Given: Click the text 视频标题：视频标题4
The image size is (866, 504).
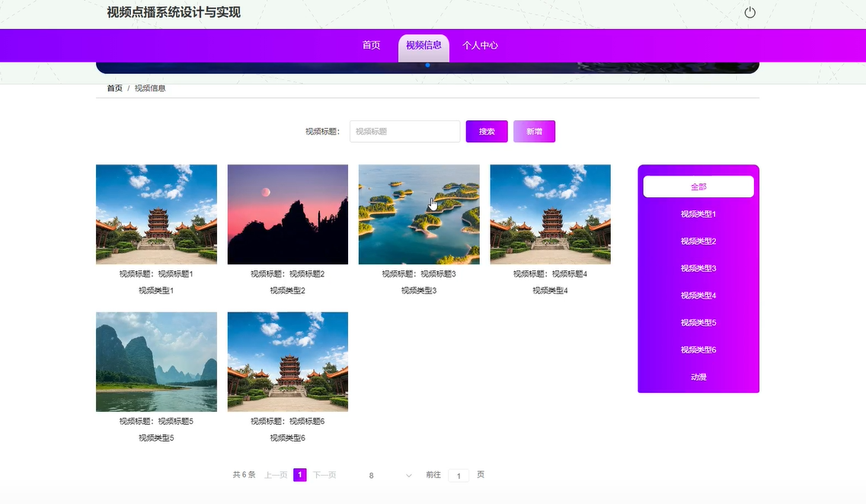Looking at the screenshot, I should 550,274.
